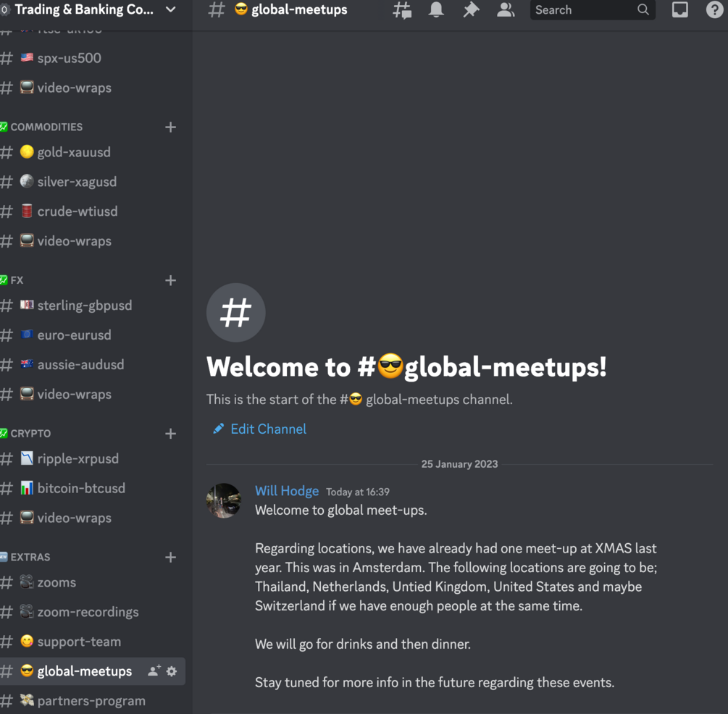Click the notification bell icon
Viewport: 728px width, 714px height.
tap(436, 10)
